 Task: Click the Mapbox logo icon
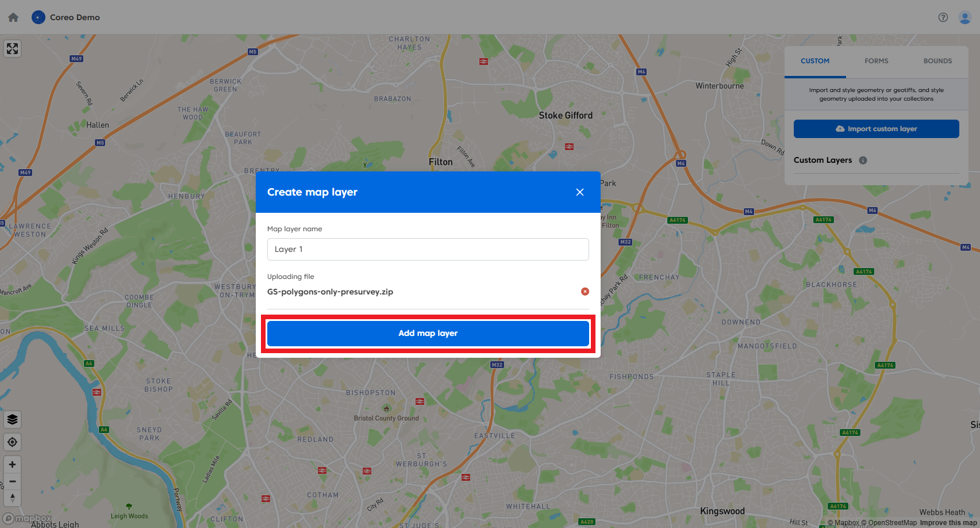(25, 518)
